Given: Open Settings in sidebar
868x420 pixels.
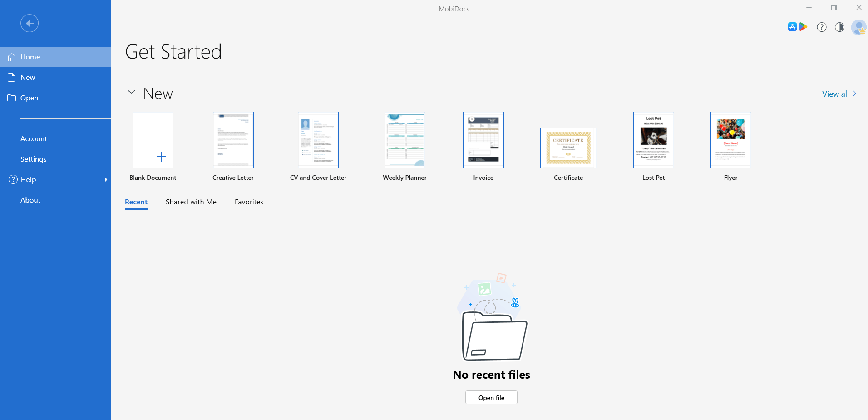Looking at the screenshot, I should 34,159.
